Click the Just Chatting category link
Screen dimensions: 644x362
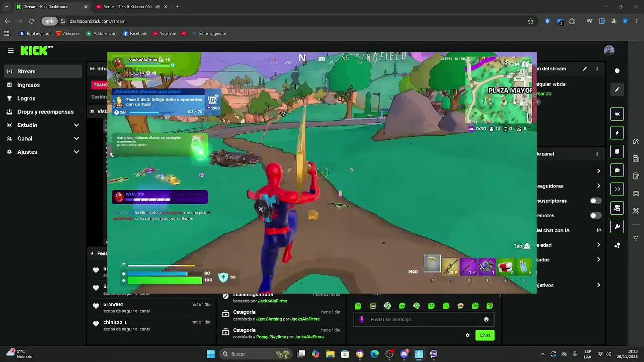click(269, 319)
